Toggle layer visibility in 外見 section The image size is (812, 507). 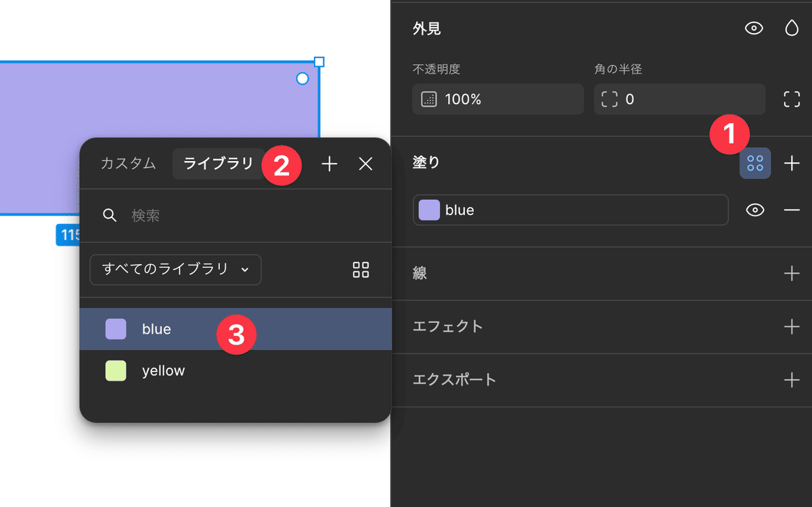pos(754,28)
